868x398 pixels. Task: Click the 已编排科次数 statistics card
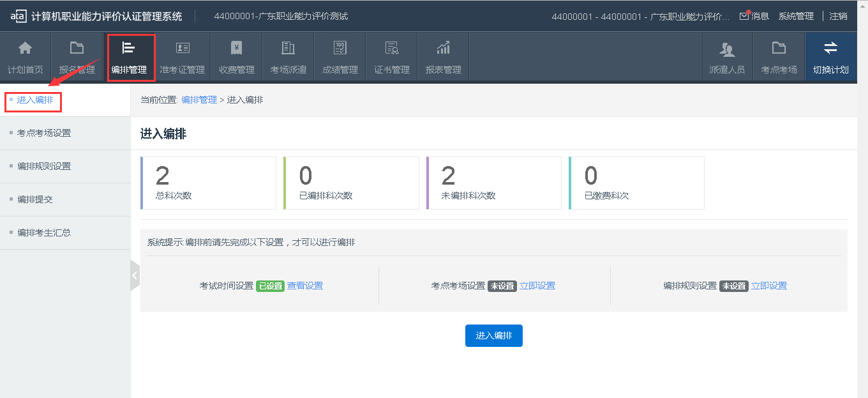click(351, 183)
